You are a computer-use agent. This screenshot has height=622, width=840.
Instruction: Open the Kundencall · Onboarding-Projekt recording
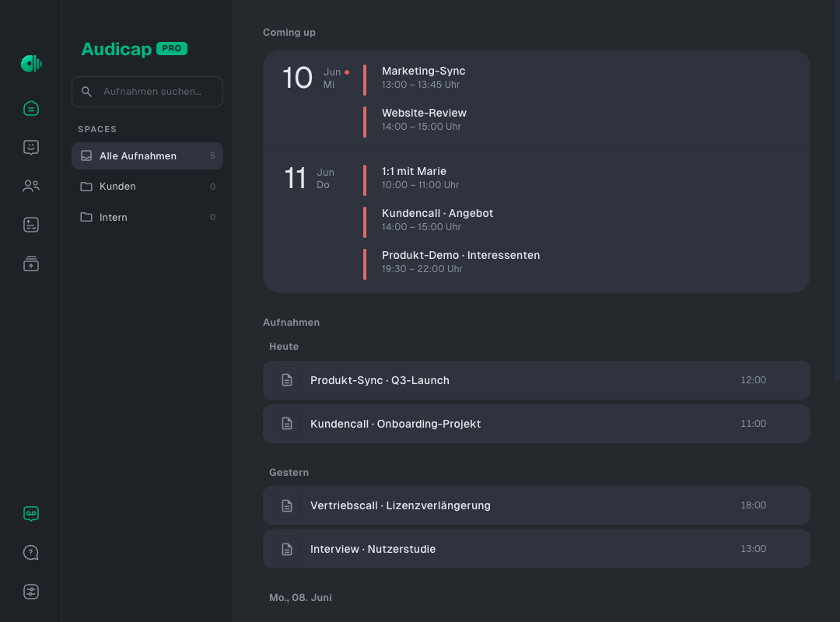(536, 424)
